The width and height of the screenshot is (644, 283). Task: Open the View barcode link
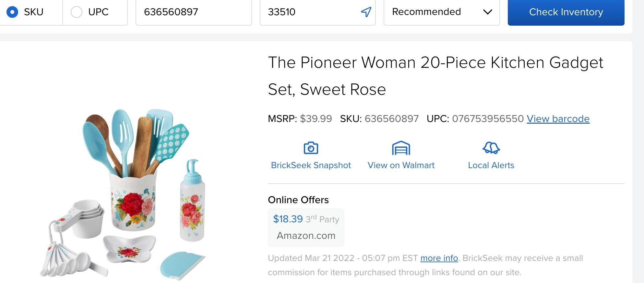pos(558,119)
